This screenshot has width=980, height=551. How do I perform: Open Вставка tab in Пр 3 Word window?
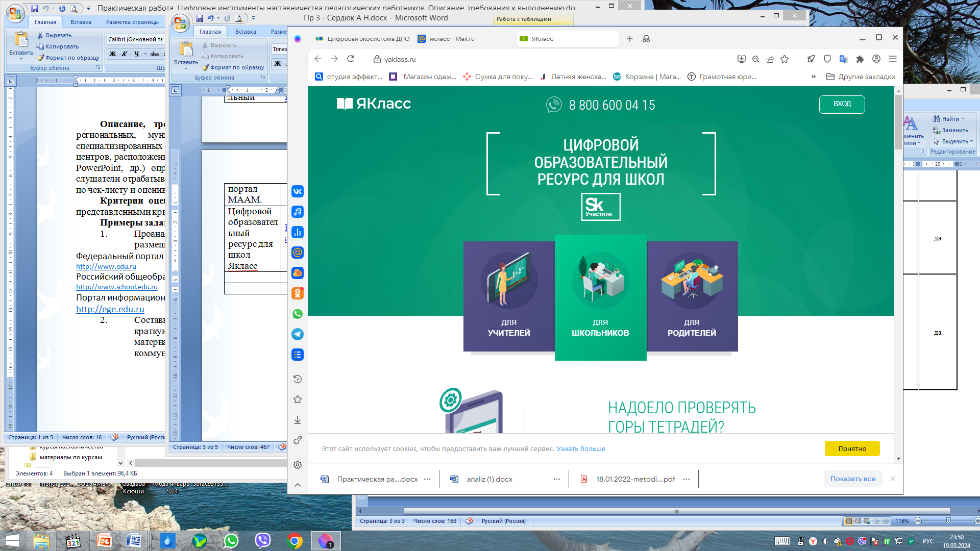pos(246,32)
